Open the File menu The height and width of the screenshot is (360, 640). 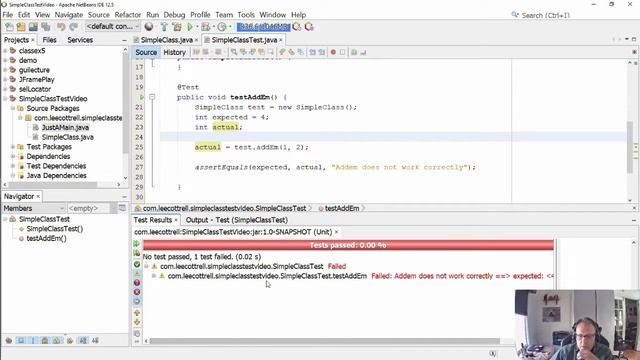point(8,15)
